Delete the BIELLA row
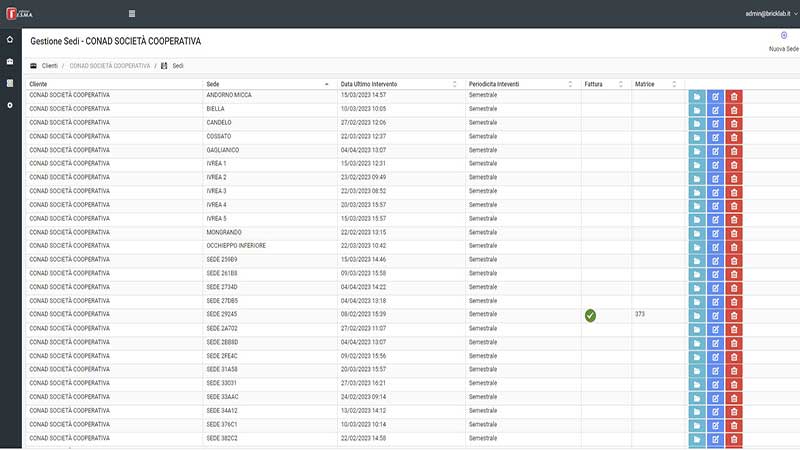 tap(734, 110)
